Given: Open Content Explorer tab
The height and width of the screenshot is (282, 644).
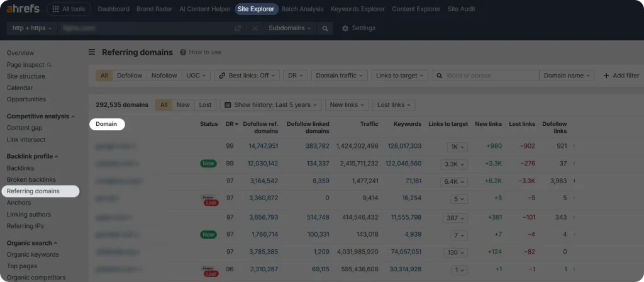Looking at the screenshot, I should 416,9.
